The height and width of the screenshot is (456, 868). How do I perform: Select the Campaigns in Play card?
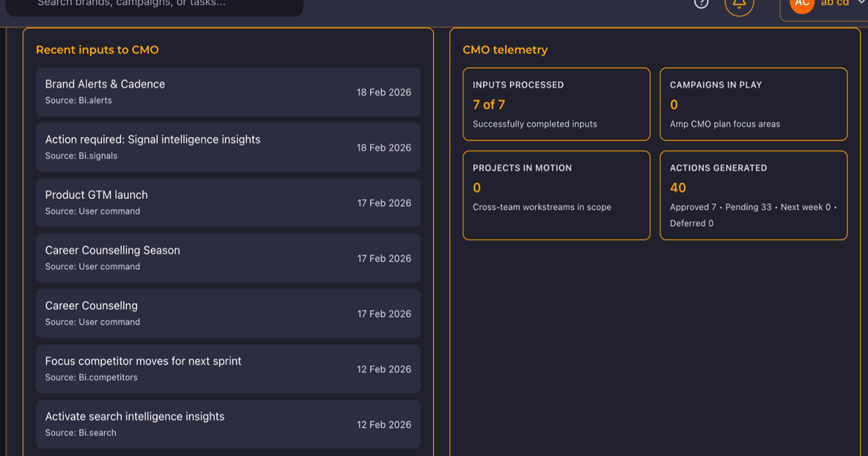click(x=754, y=104)
